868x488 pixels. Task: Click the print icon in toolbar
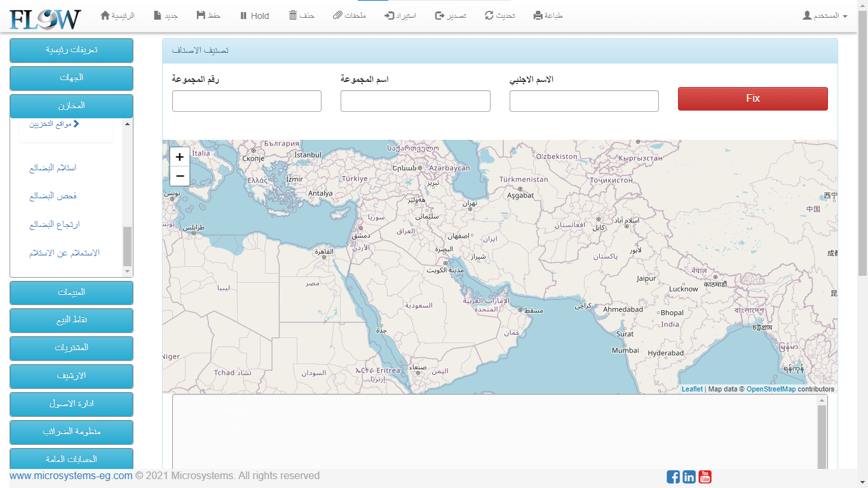pyautogui.click(x=538, y=15)
